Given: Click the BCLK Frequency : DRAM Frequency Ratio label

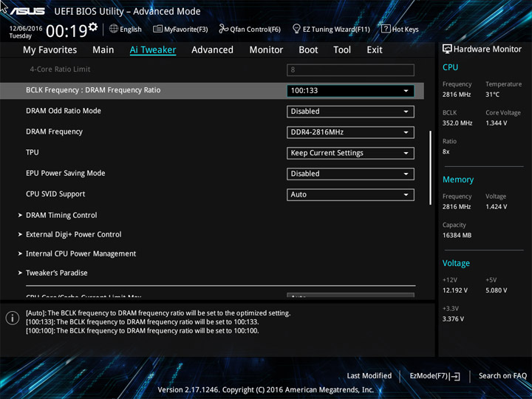Looking at the screenshot, I should (93, 90).
